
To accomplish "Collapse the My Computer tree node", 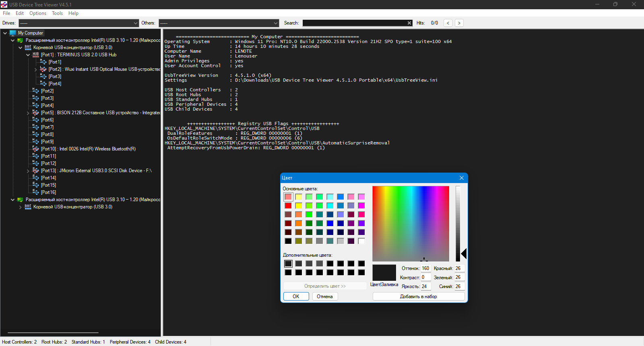I will pos(5,33).
